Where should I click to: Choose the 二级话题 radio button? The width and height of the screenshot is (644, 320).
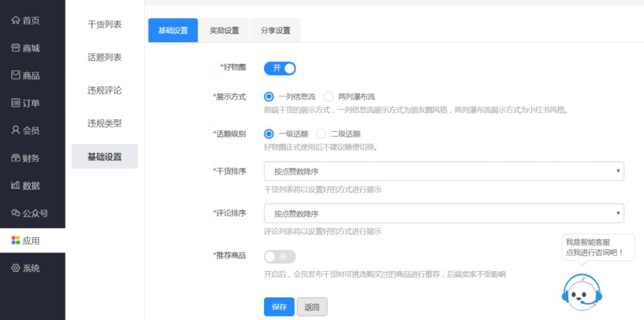click(321, 134)
